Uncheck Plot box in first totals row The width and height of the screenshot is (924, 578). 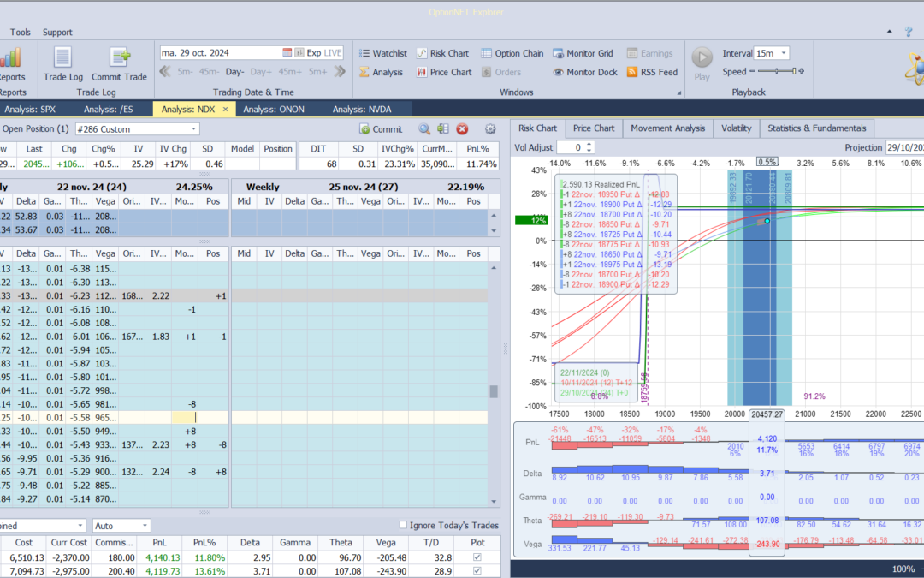477,557
